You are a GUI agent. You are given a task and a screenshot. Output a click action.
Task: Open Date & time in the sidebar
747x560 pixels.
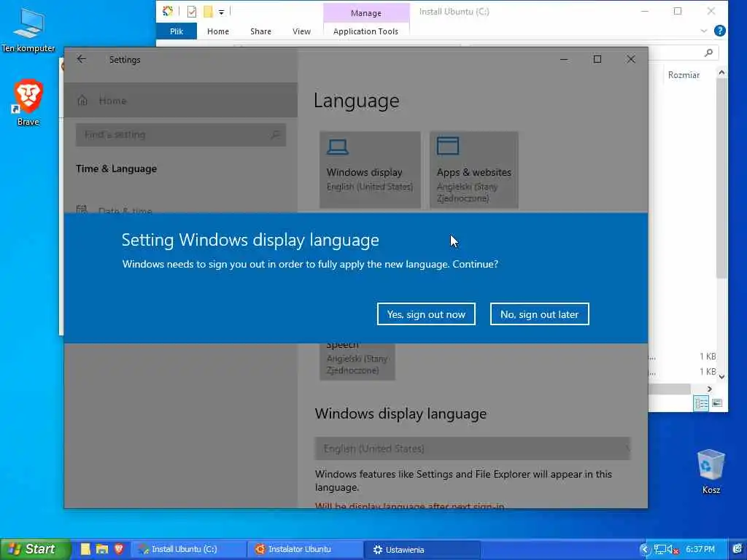point(125,209)
